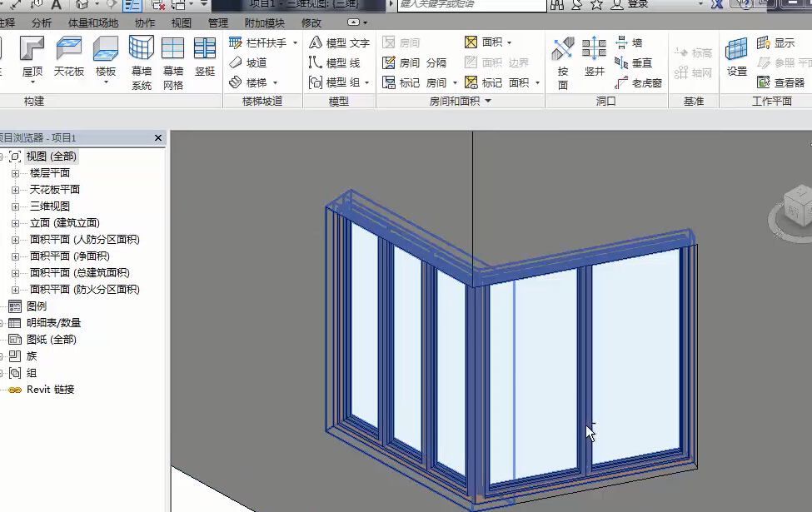This screenshot has width=812, height=512.
Task: Expand the 楼层平面 tree node
Action: click(x=15, y=173)
